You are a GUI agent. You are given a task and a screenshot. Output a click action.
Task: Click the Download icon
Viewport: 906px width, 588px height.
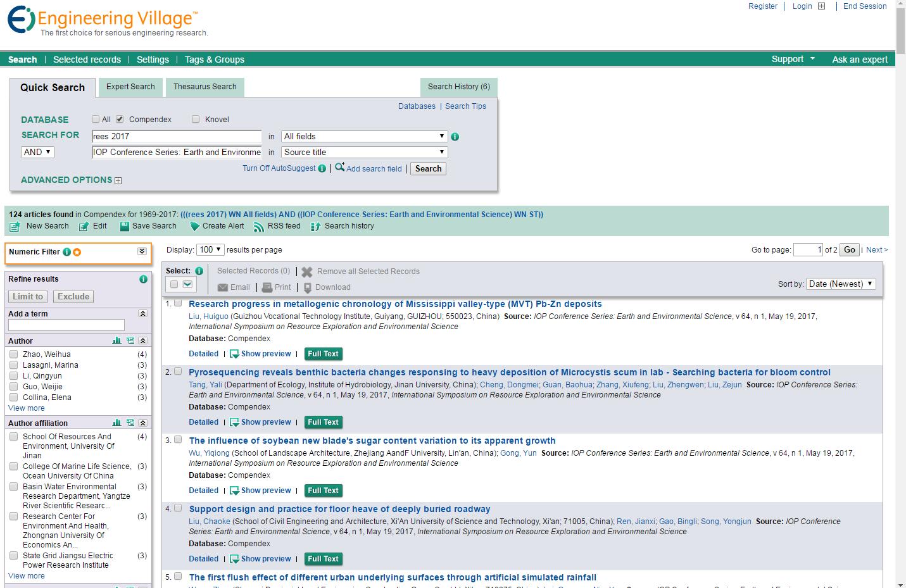click(308, 288)
